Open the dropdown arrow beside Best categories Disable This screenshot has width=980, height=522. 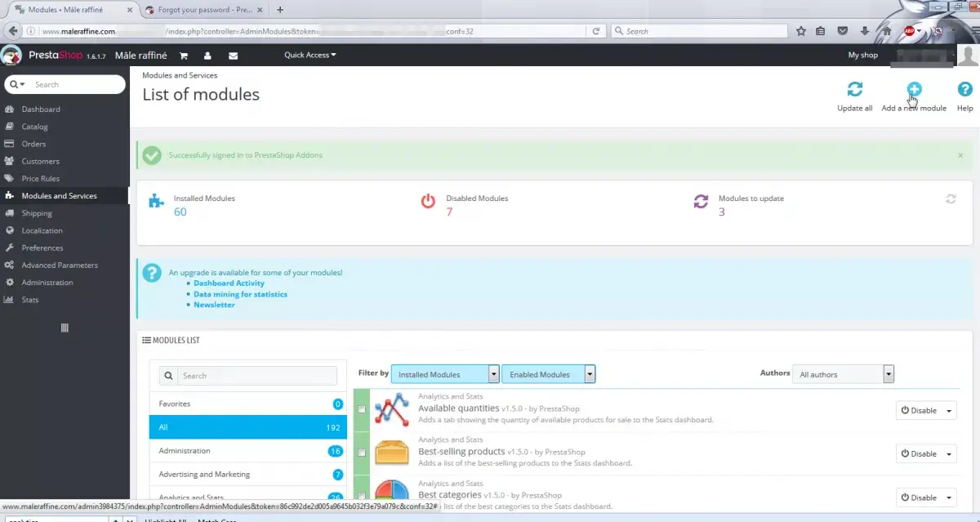point(949,497)
